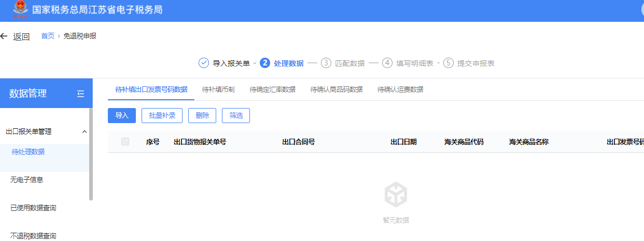
Task: Select step 2 处理数据 circle icon
Action: click(265, 63)
